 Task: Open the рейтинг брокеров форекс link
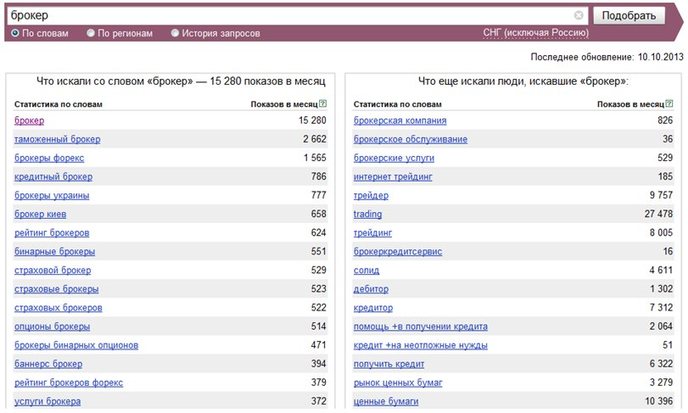[x=68, y=383]
